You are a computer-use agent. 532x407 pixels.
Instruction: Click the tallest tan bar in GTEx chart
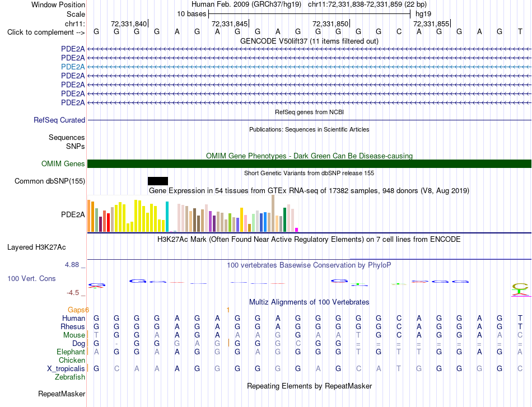click(273, 213)
